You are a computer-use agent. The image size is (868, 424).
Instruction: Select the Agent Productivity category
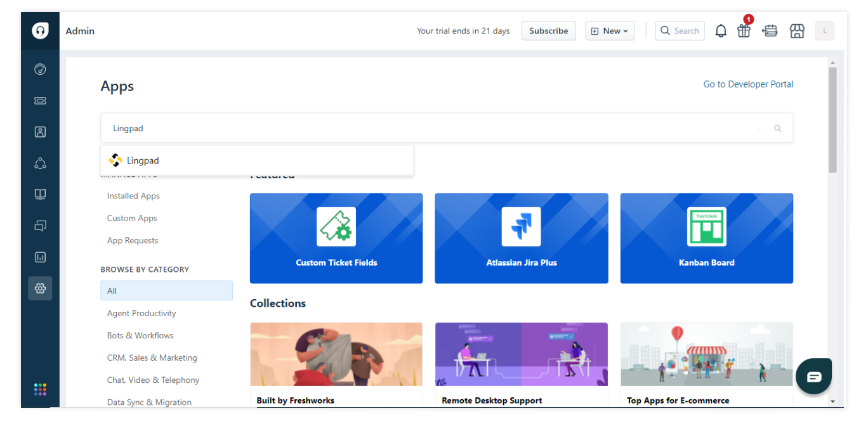[x=141, y=313]
